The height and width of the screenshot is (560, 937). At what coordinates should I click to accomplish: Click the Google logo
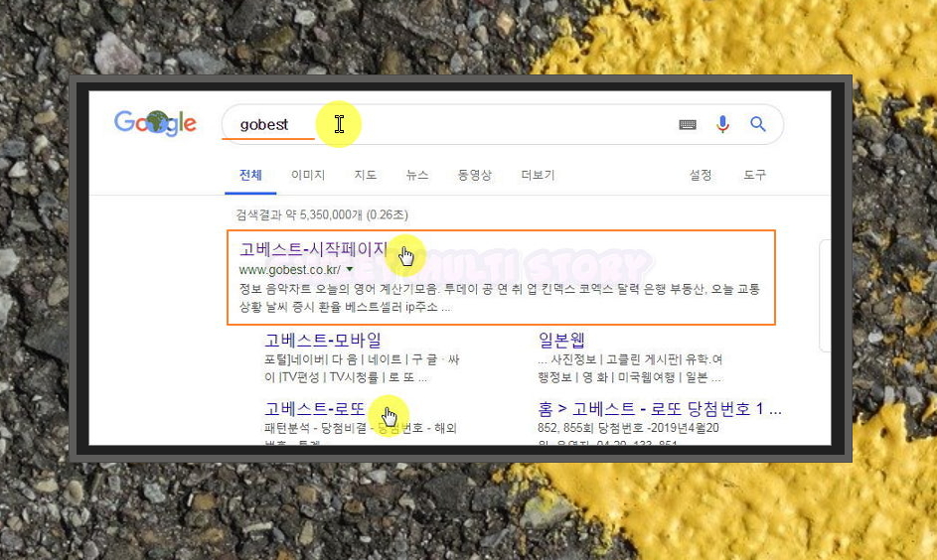pos(155,123)
